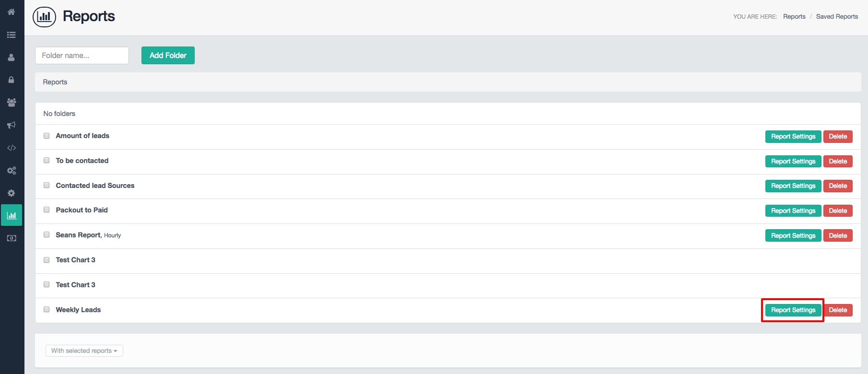The width and height of the screenshot is (868, 374).
Task: Tick the Weekly Leads checkbox
Action: [x=46, y=309]
